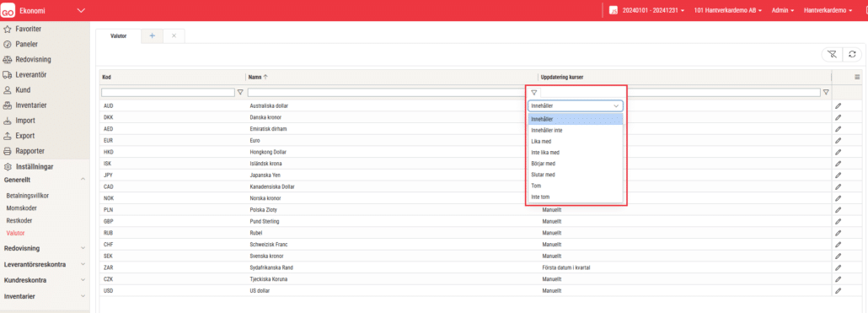Edit the JPY currency row

point(838,175)
